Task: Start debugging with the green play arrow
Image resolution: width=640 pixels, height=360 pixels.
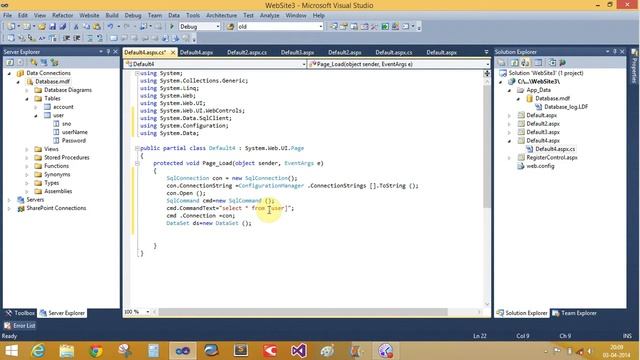Action: (x=172, y=27)
